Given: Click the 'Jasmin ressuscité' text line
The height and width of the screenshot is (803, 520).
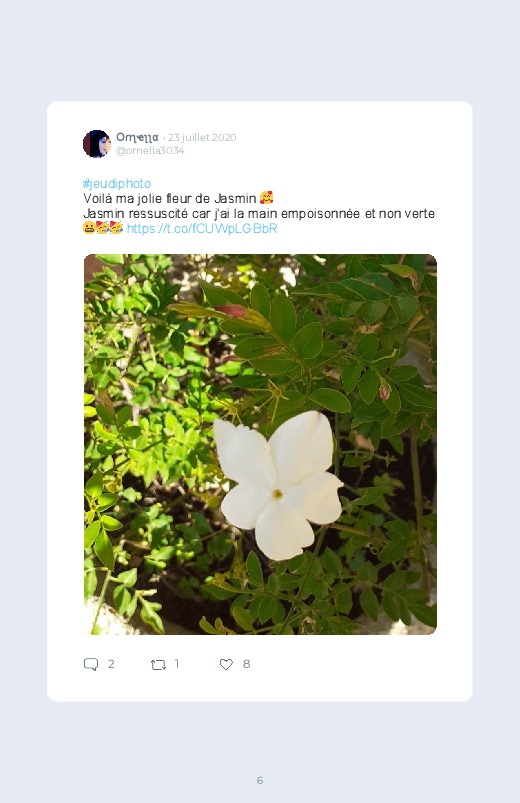Looking at the screenshot, I should (259, 214).
